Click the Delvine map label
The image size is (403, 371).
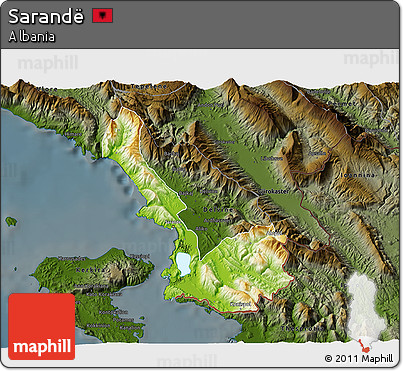(x=218, y=210)
